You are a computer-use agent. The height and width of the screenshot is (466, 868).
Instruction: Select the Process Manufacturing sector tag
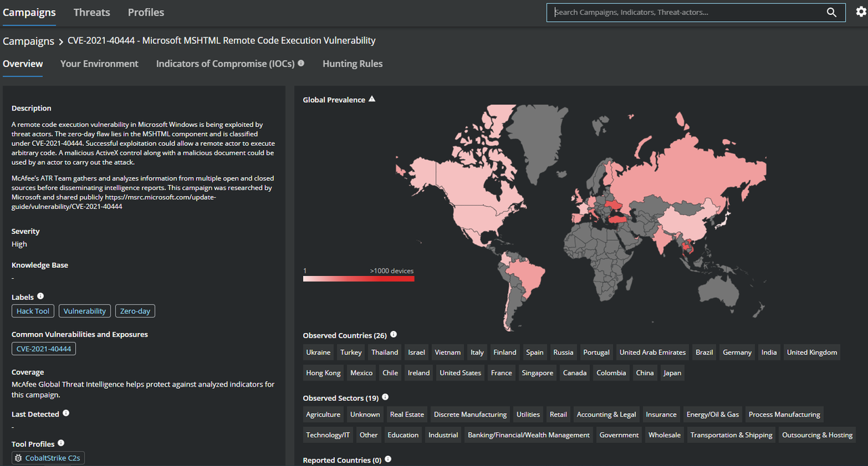click(x=785, y=415)
